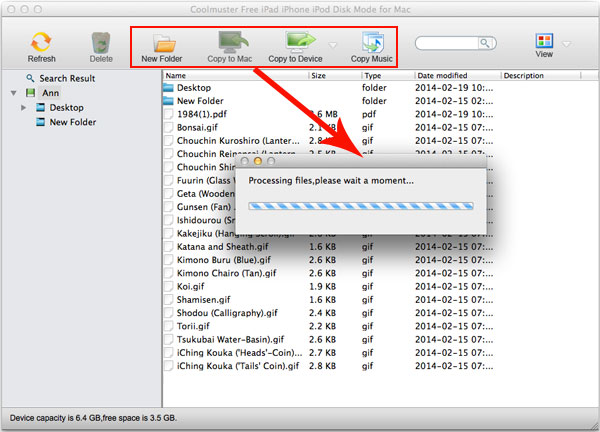
Task: Tick checkbox for Kimono Buru (Blue).gif
Action: click(x=168, y=260)
